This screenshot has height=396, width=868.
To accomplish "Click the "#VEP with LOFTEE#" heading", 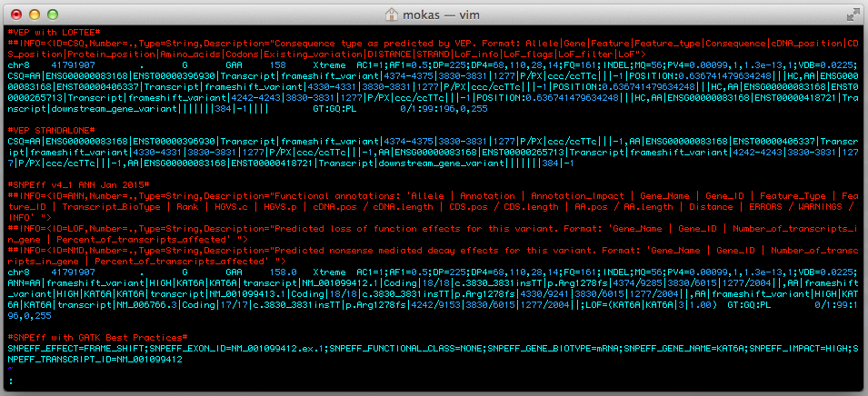I will pyautogui.click(x=54, y=33).
